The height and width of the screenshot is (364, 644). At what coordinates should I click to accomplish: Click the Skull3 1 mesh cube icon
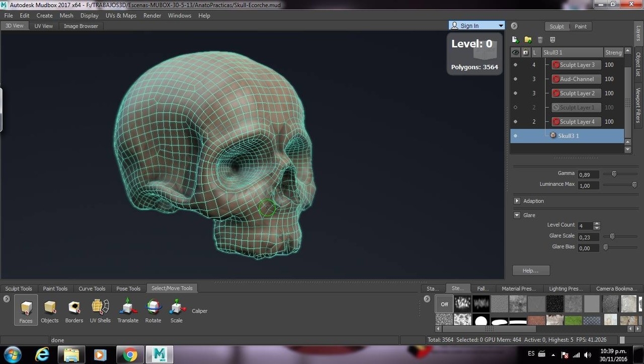coord(553,135)
